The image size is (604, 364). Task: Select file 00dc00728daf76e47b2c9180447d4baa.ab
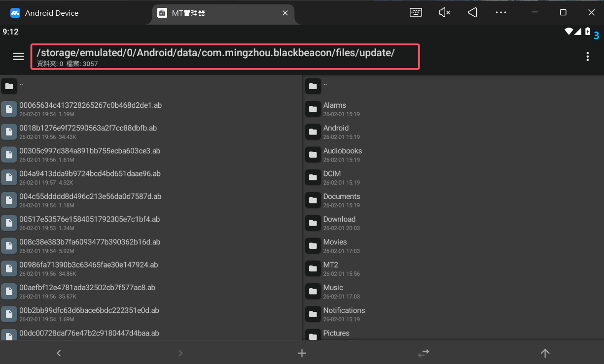click(x=150, y=333)
